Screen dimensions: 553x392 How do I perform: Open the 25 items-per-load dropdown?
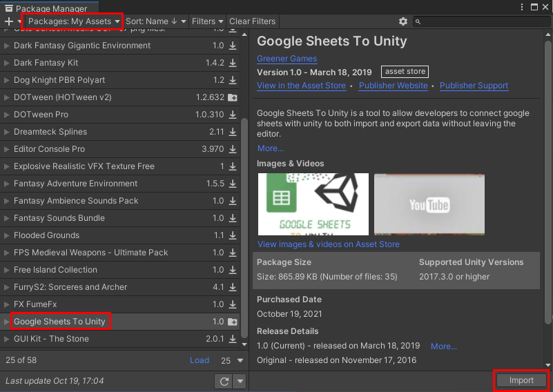232,361
